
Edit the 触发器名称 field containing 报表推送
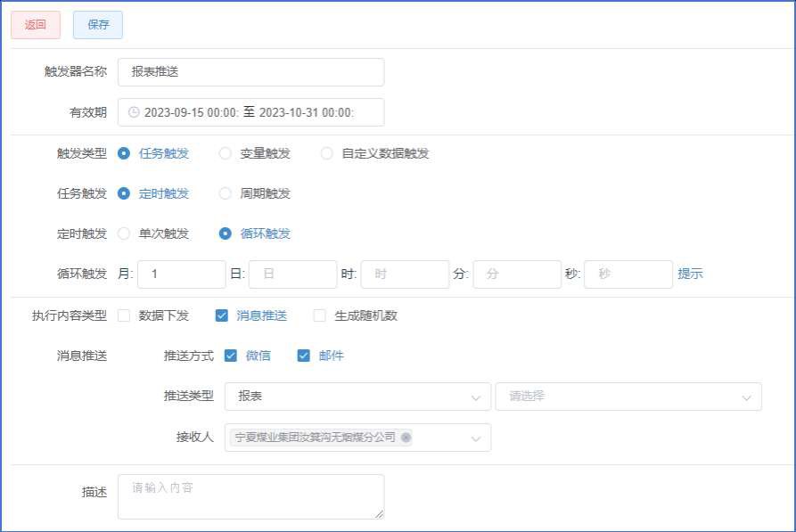[250, 72]
